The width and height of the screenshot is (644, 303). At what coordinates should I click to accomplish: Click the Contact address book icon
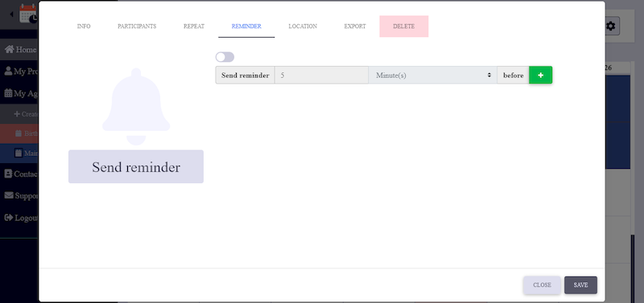[x=8, y=174]
